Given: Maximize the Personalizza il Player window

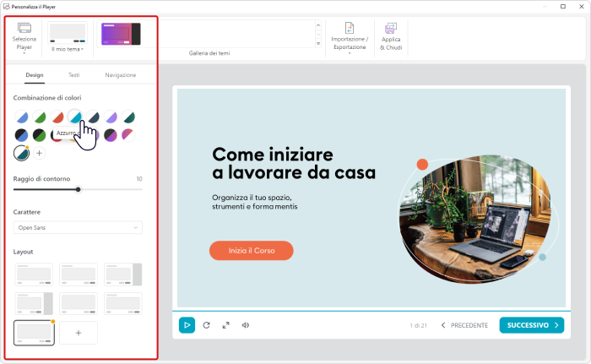Looking at the screenshot, I should tap(563, 7).
